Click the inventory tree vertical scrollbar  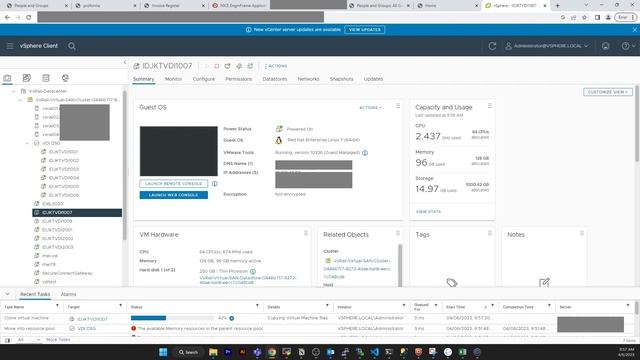(x=124, y=165)
